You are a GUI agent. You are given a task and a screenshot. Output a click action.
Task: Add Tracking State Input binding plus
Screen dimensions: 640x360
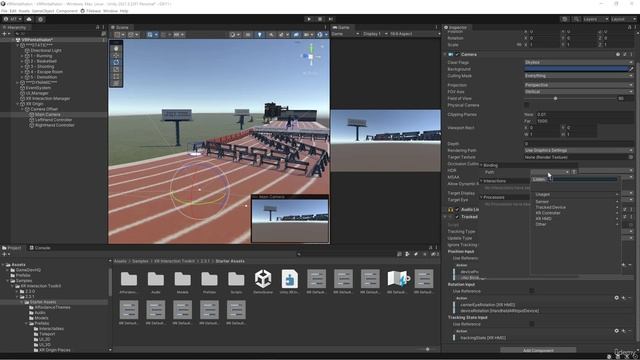coord(623,331)
